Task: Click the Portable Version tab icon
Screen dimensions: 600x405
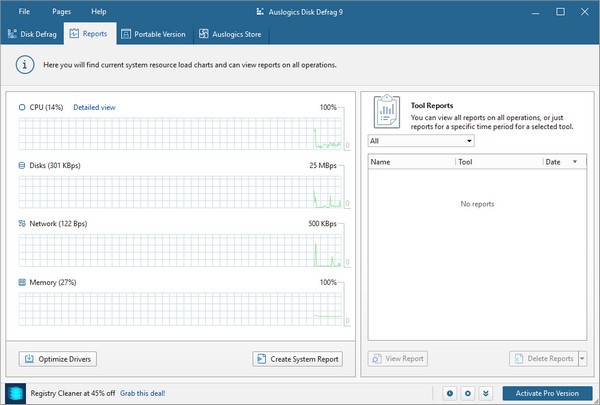Action: (126, 34)
